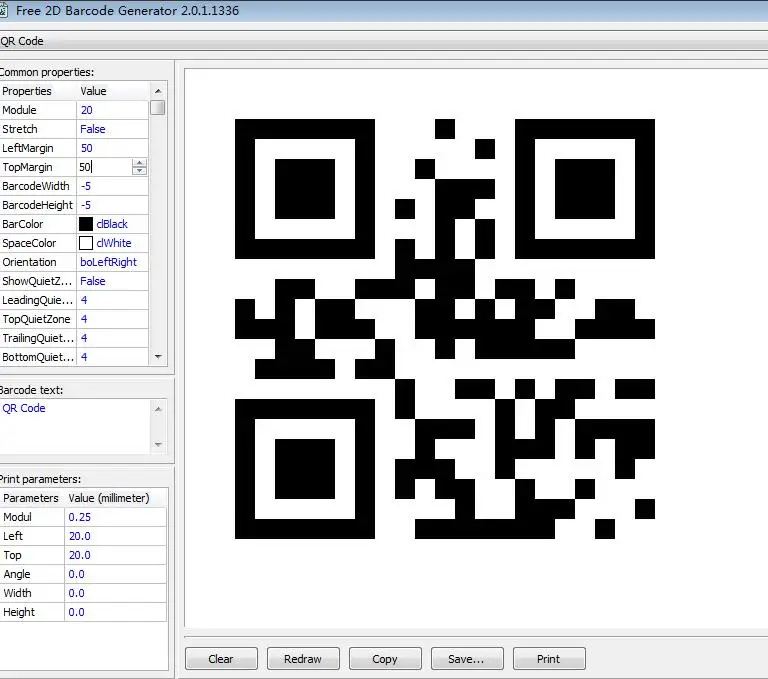Viewport: 768px width, 679px height.
Task: Select the Top print value 20.0
Action: tap(79, 556)
